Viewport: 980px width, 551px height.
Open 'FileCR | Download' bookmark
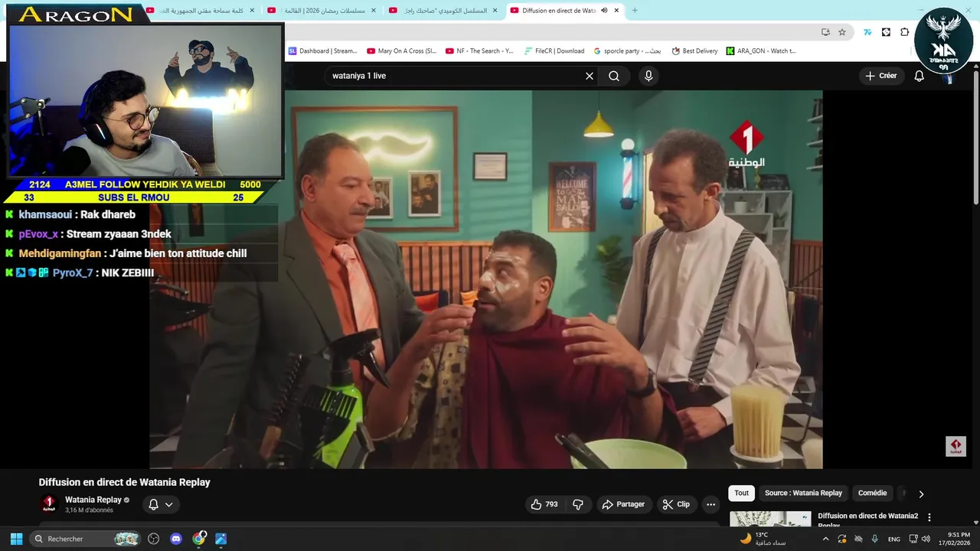point(554,51)
